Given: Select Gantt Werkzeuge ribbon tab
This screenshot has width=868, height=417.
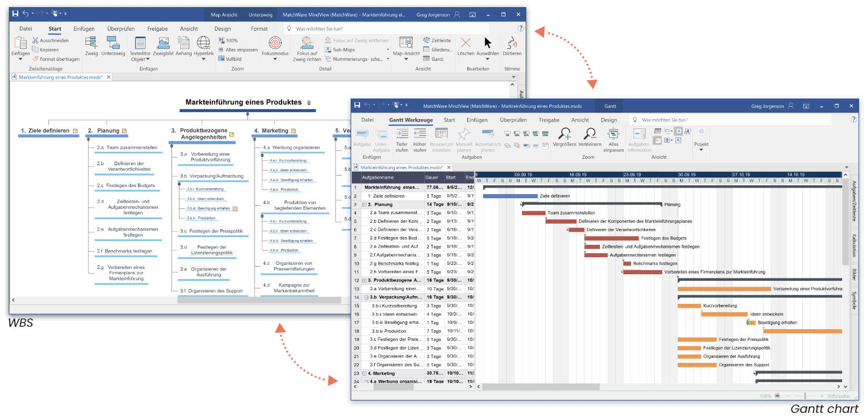Looking at the screenshot, I should (x=411, y=120).
